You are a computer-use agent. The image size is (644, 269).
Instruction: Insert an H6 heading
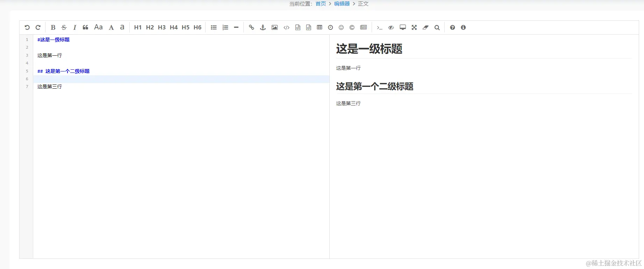click(x=198, y=27)
